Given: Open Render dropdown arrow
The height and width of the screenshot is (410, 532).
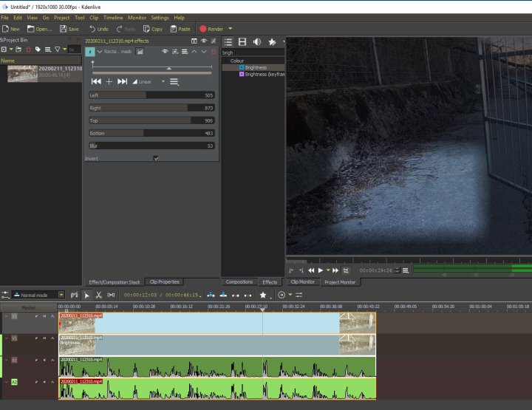Looking at the screenshot, I should (231, 29).
